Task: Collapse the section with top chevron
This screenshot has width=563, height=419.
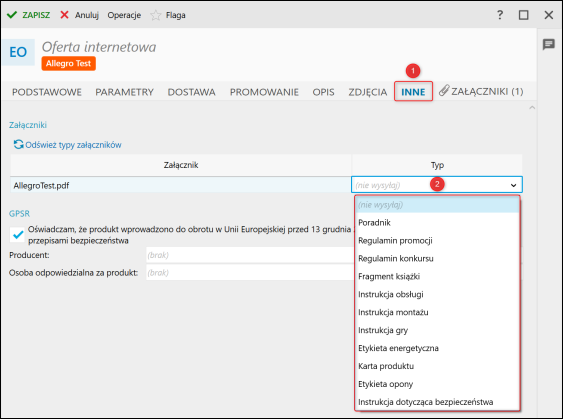Action: 532,107
